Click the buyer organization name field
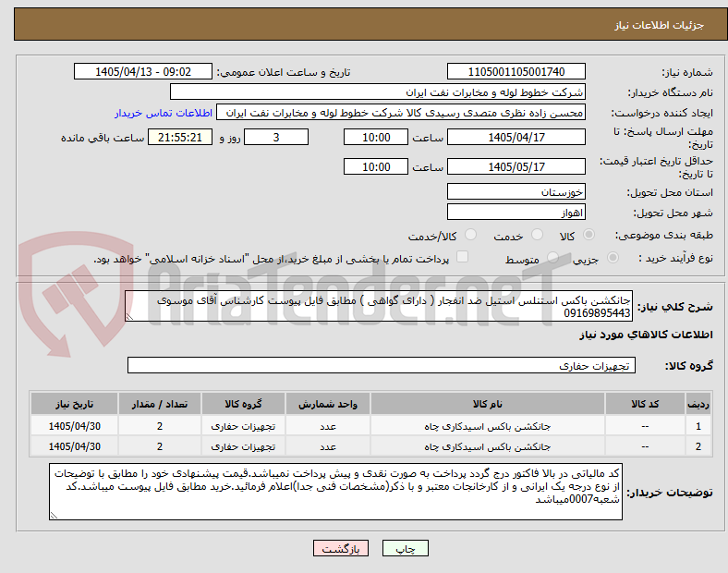The height and width of the screenshot is (573, 728). coord(378,91)
